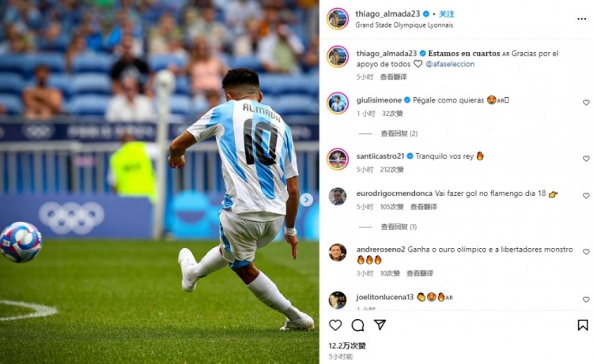Image resolution: width=593 pixels, height=364 pixels.
Task: Like giulisimeone's comment
Action: [x=586, y=103]
